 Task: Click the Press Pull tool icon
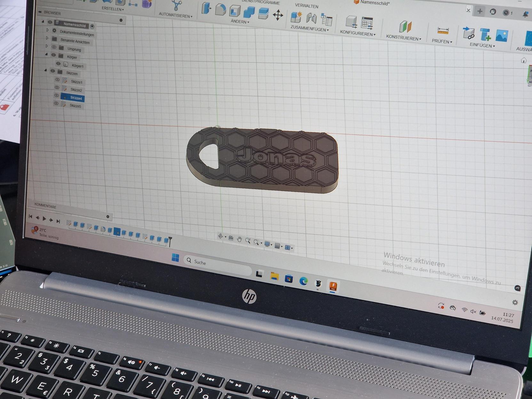click(206, 9)
